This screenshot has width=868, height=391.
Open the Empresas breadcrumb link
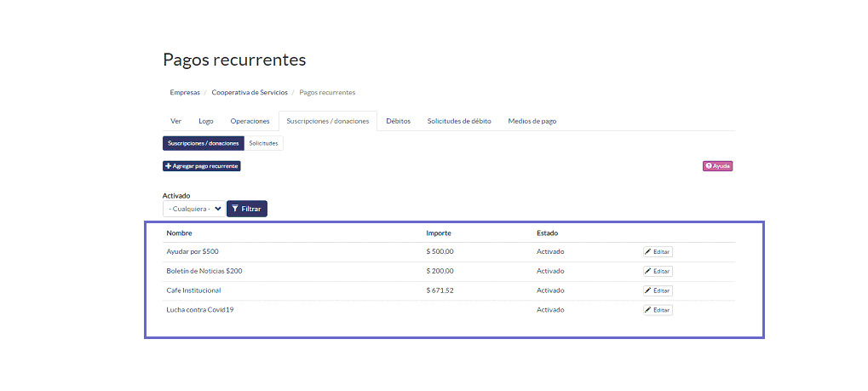click(x=185, y=93)
